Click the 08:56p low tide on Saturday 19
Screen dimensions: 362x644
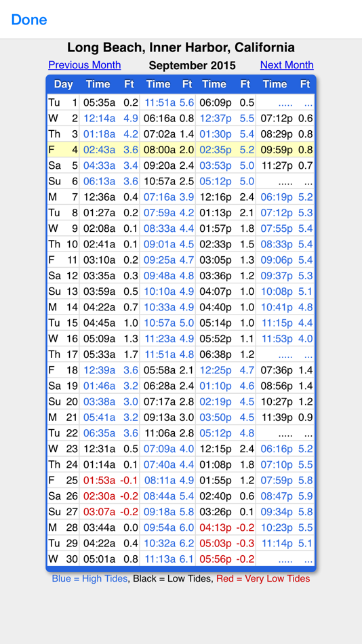(277, 386)
